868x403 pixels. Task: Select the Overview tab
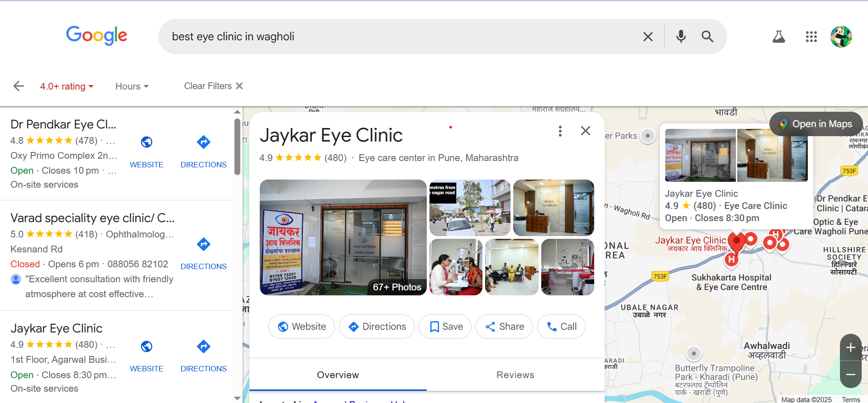[338, 375]
